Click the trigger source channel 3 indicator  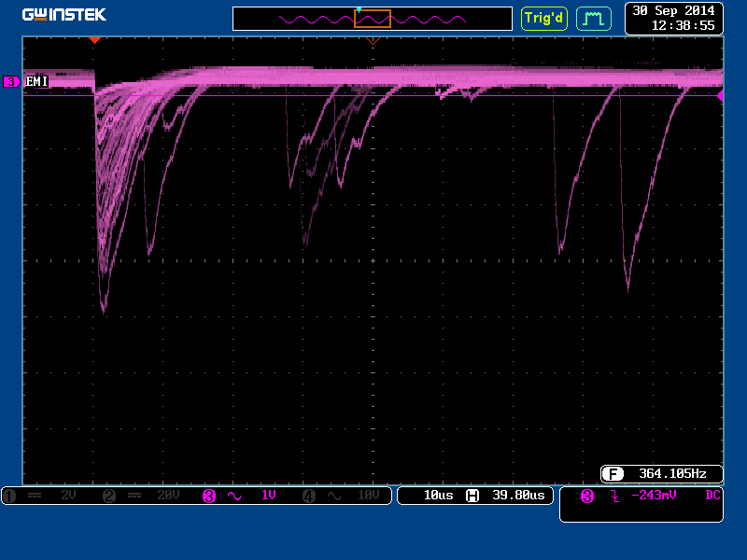(587, 497)
